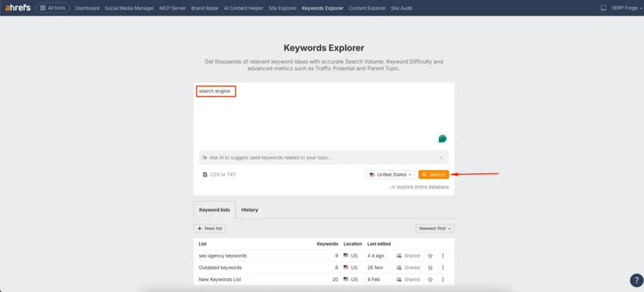The image size is (644, 292).
Task: Click the AI sparkle icon
Action: 204,158
